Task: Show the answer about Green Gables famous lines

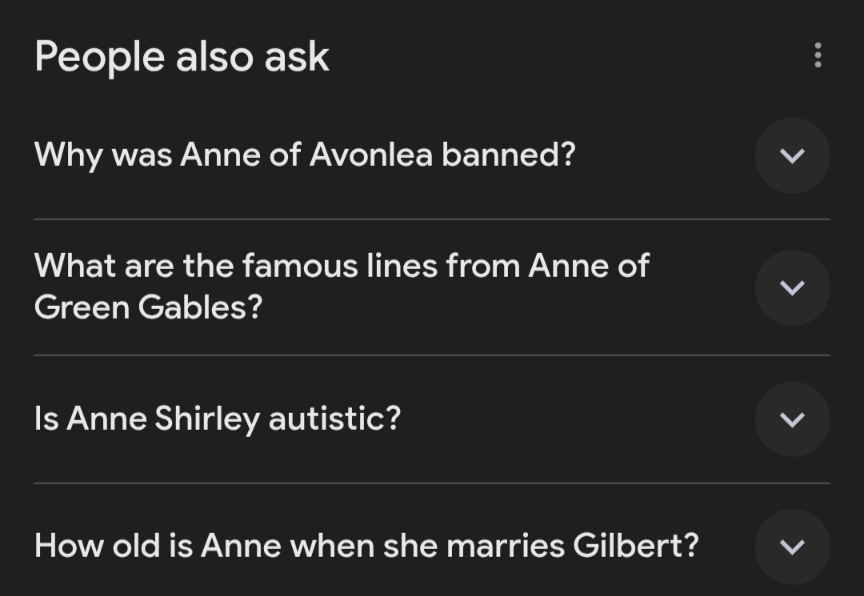Action: [792, 288]
